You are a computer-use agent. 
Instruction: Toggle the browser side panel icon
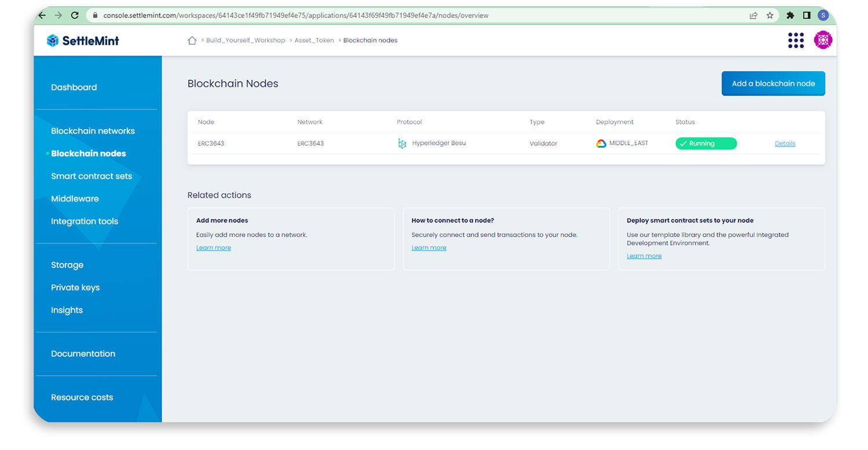point(807,16)
